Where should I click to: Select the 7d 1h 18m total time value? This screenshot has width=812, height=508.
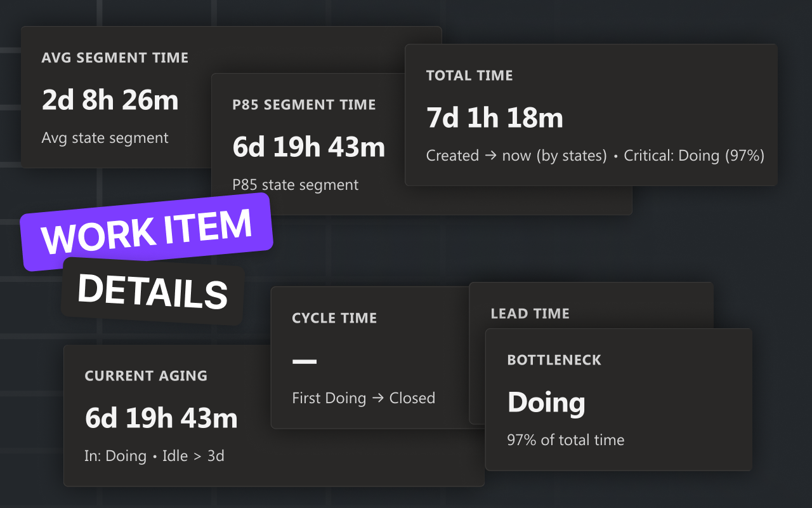pos(495,117)
